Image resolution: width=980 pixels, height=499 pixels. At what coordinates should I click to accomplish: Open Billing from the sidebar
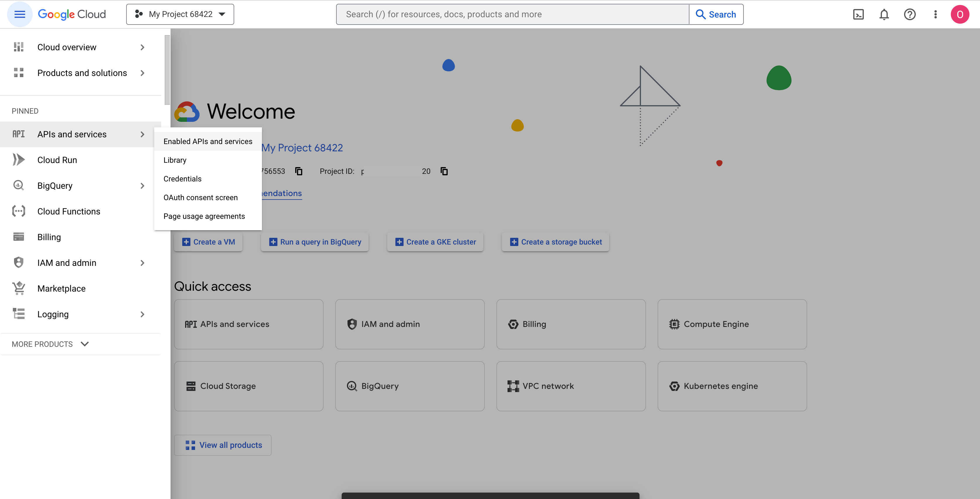pyautogui.click(x=81, y=237)
